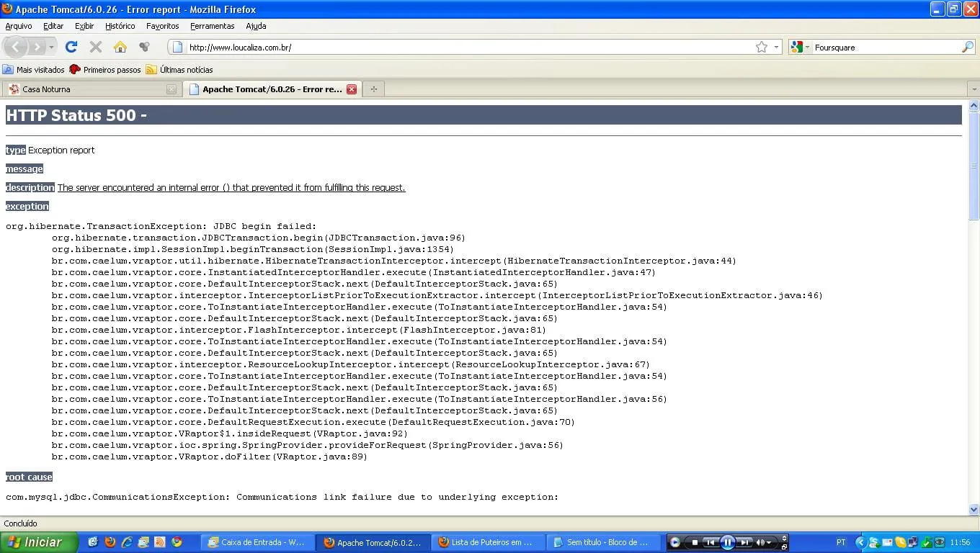Open the Ajuda menu
Image resolution: width=980 pixels, height=553 pixels.
tap(256, 26)
